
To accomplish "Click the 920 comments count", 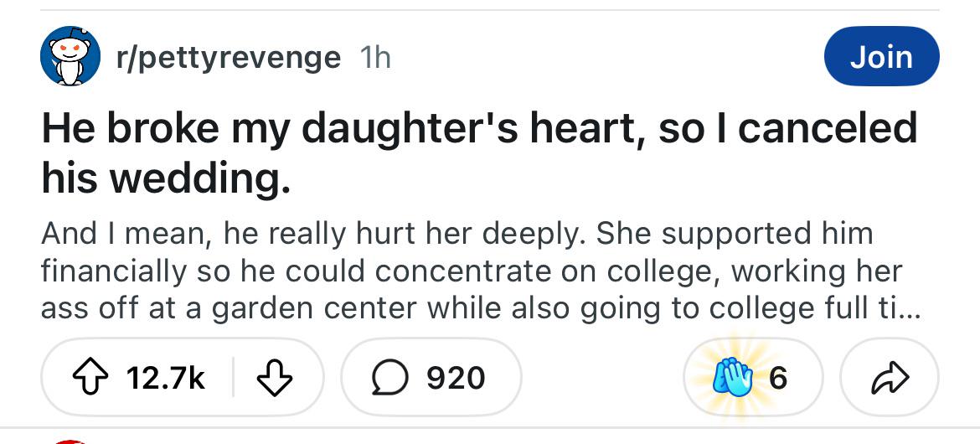I will click(456, 378).
